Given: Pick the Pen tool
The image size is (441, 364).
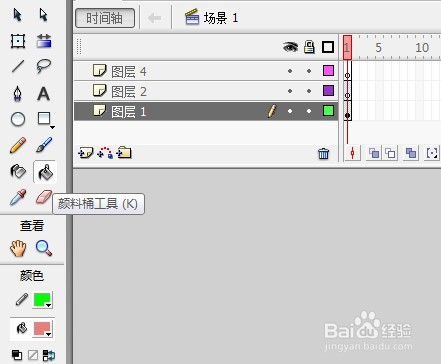Looking at the screenshot, I should (x=18, y=93).
